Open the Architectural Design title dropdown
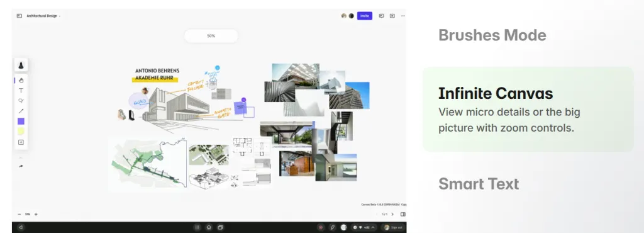Image resolution: width=644 pixels, height=233 pixels. (x=43, y=16)
